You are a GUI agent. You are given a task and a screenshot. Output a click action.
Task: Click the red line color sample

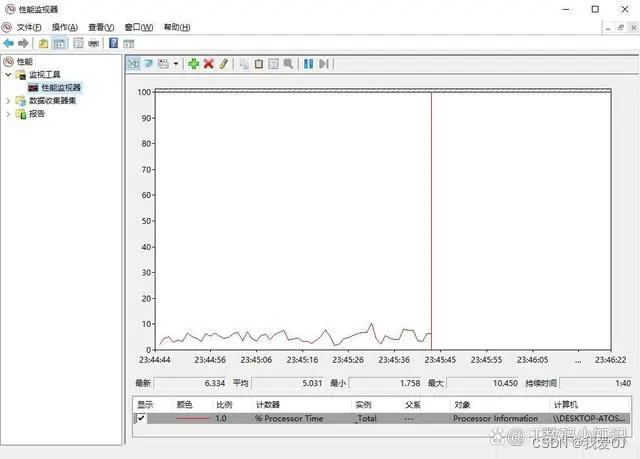point(193,418)
